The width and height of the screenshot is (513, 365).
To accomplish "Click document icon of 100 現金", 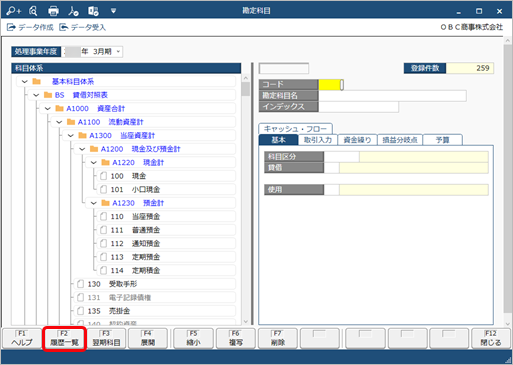I will [104, 176].
